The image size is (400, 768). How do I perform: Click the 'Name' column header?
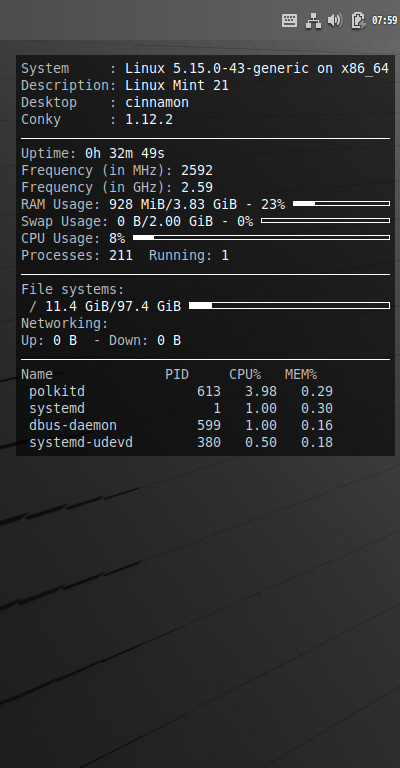coord(37,374)
